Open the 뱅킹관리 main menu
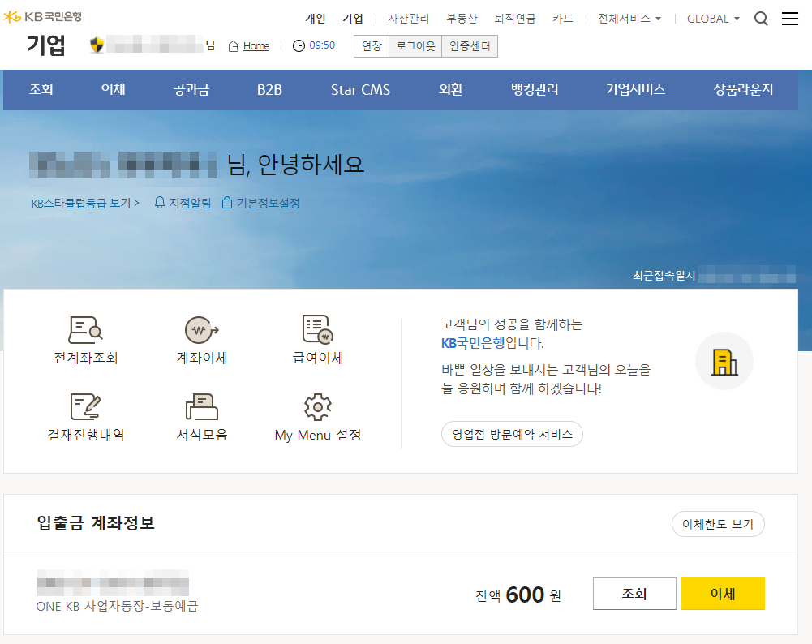Image resolution: width=812 pixels, height=644 pixels. pyautogui.click(x=535, y=89)
